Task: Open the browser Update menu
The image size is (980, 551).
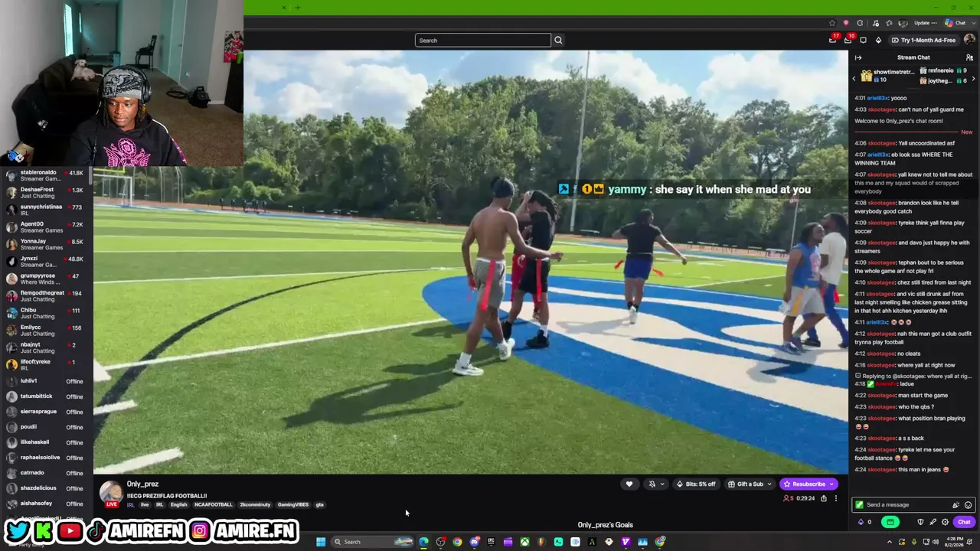Action: pyautogui.click(x=925, y=23)
